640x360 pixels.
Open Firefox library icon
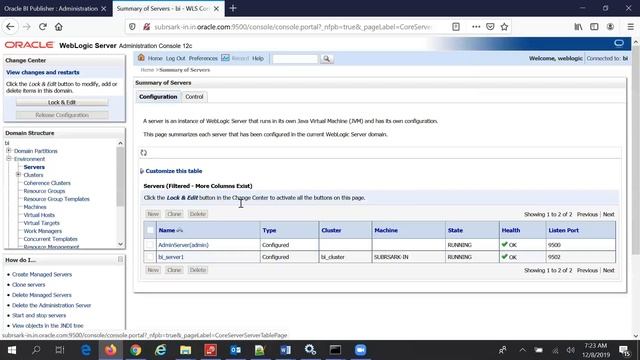point(578,27)
